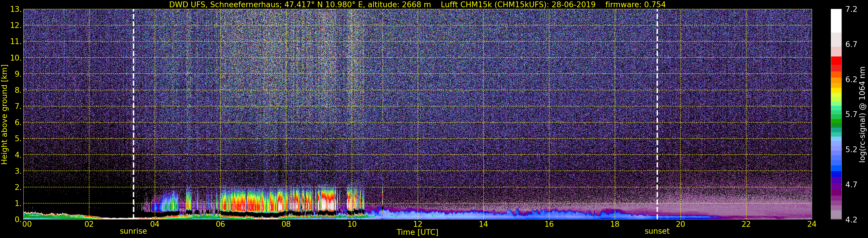The width and height of the screenshot is (868, 238).
Task: Click the blue aerosol layer near 16 UTC
Action: pyautogui.click(x=549, y=214)
